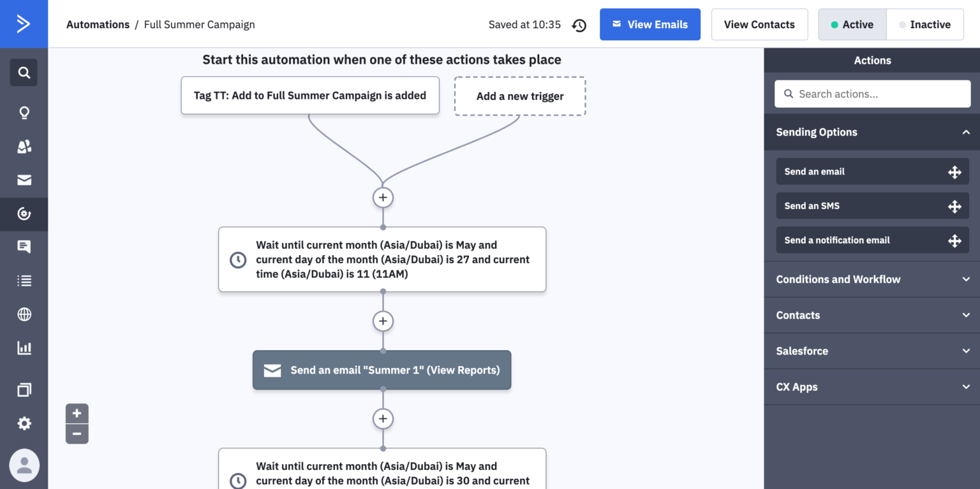
Task: Set automation status to Active
Action: click(852, 24)
